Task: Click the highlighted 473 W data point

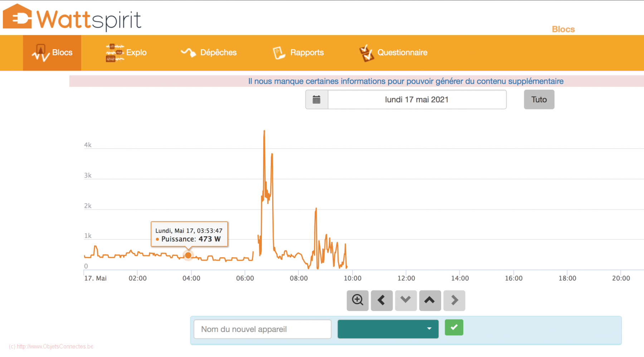Action: coord(188,255)
